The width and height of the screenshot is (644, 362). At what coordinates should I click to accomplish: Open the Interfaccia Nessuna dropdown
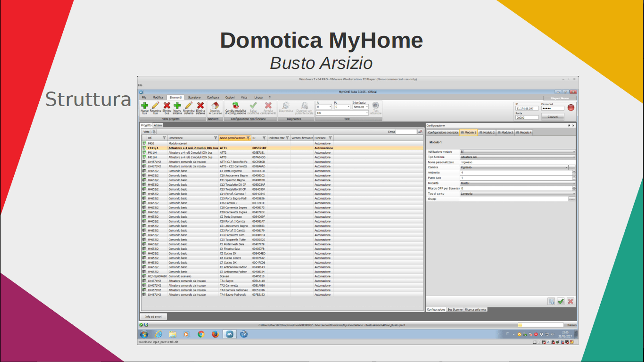pos(361,107)
